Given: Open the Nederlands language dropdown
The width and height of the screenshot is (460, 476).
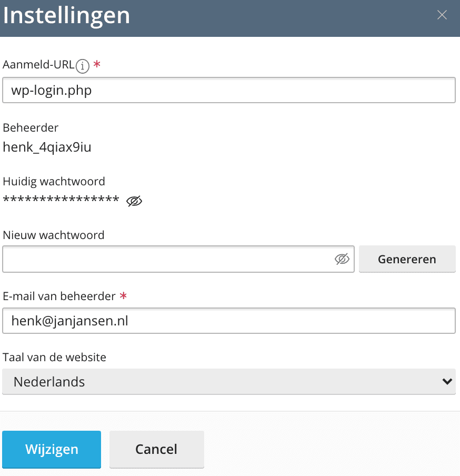Looking at the screenshot, I should [x=228, y=382].
